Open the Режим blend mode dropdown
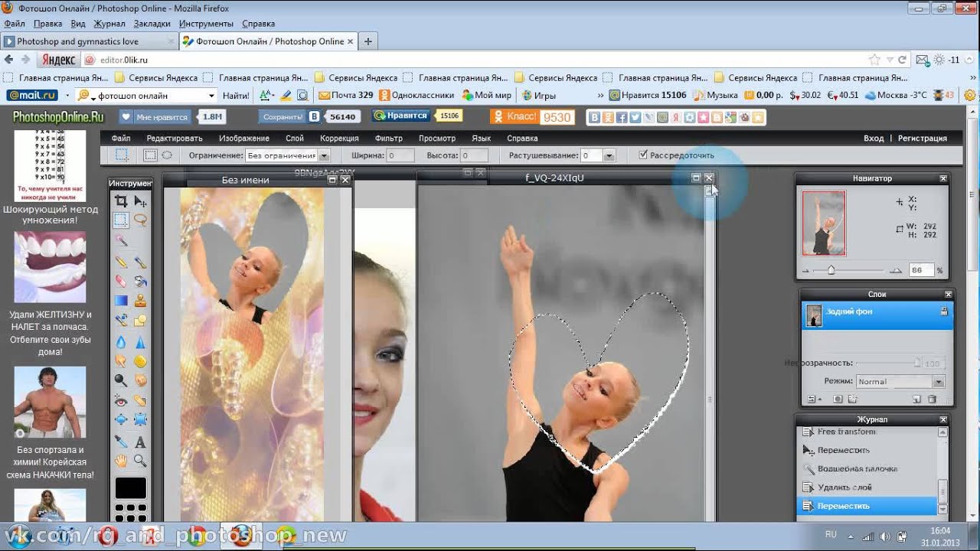980x551 pixels. tap(900, 381)
